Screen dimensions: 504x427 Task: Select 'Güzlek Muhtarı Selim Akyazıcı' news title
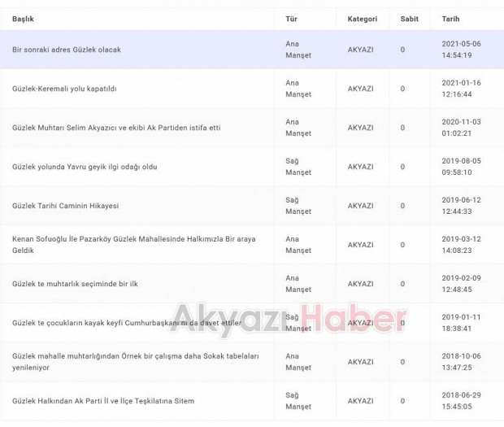coord(116,128)
